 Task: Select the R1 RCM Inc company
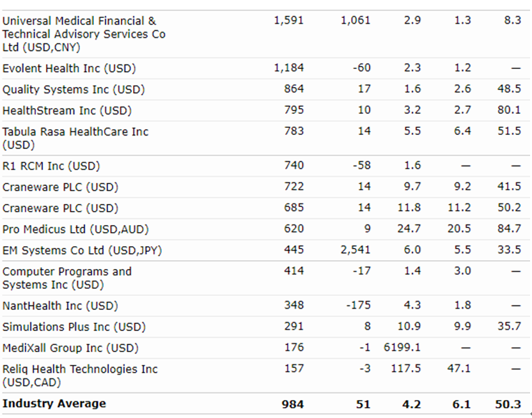coord(51,166)
